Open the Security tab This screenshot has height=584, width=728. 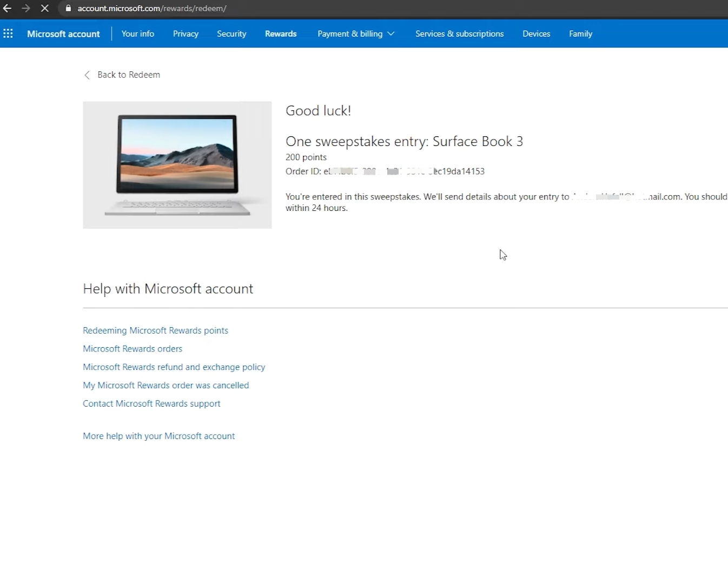[x=231, y=34]
